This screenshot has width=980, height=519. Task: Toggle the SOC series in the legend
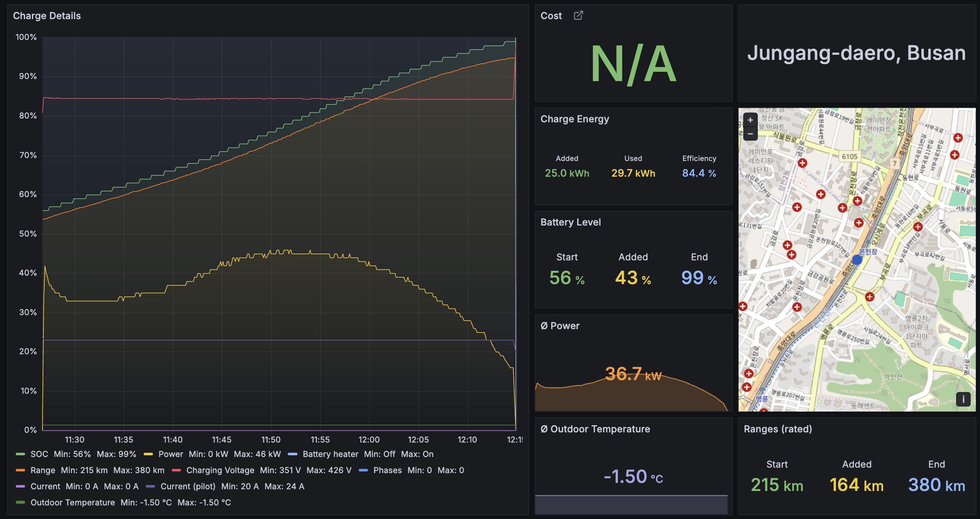(x=39, y=454)
